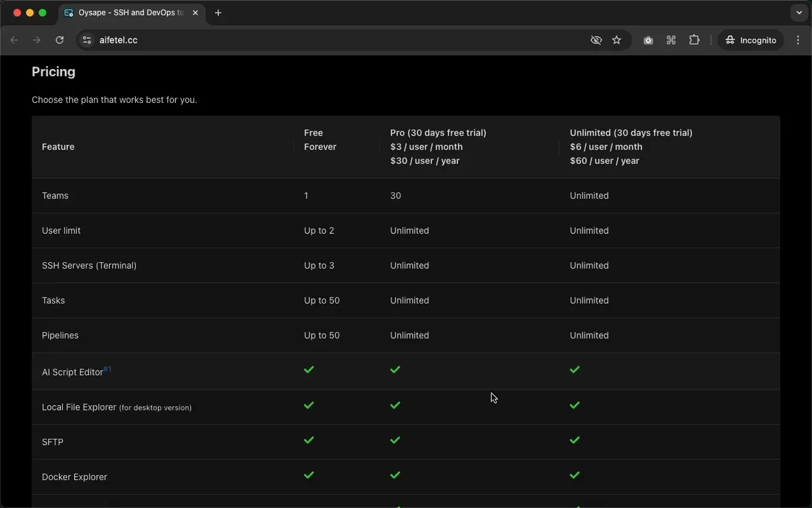
Task: Click the AI Script Editor Pro checkmark
Action: (395, 370)
